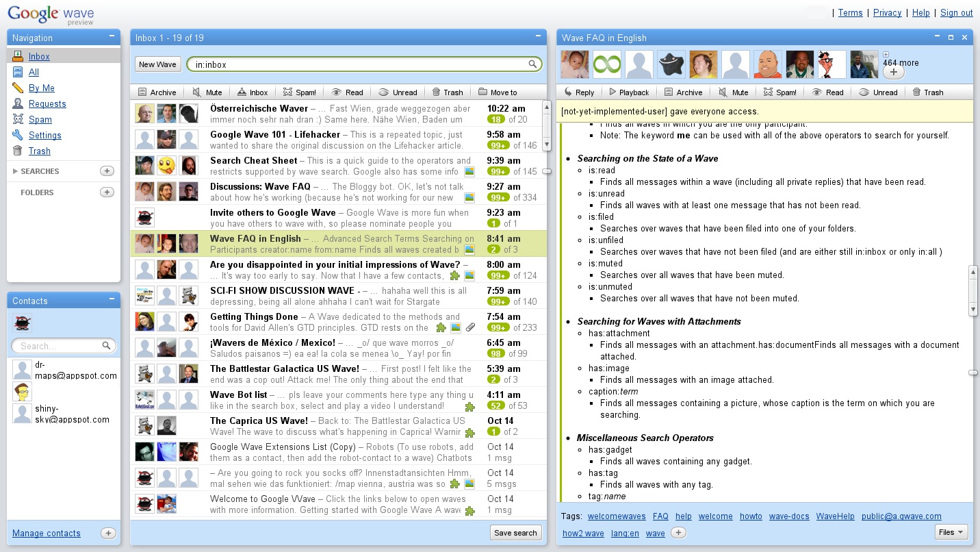Viewport: 980px width, 552px height.
Task: Mark Wave FAQ as Spam in wave toolbar
Action: [779, 92]
